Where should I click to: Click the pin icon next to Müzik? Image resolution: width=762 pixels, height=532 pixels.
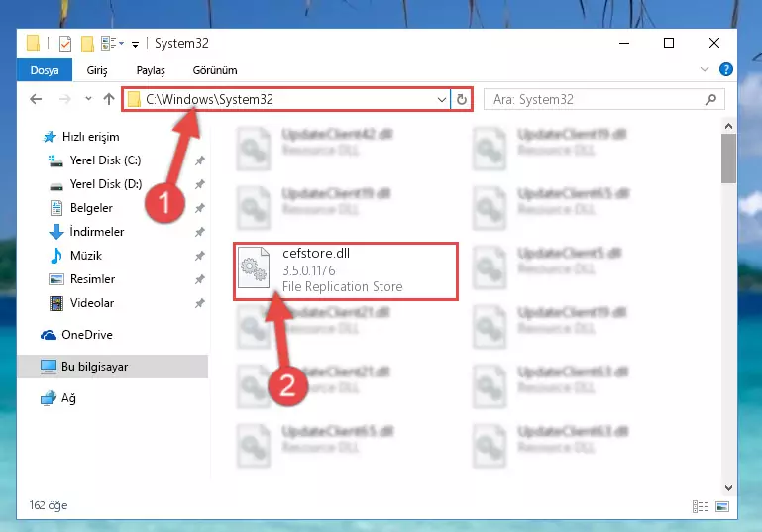(200, 256)
